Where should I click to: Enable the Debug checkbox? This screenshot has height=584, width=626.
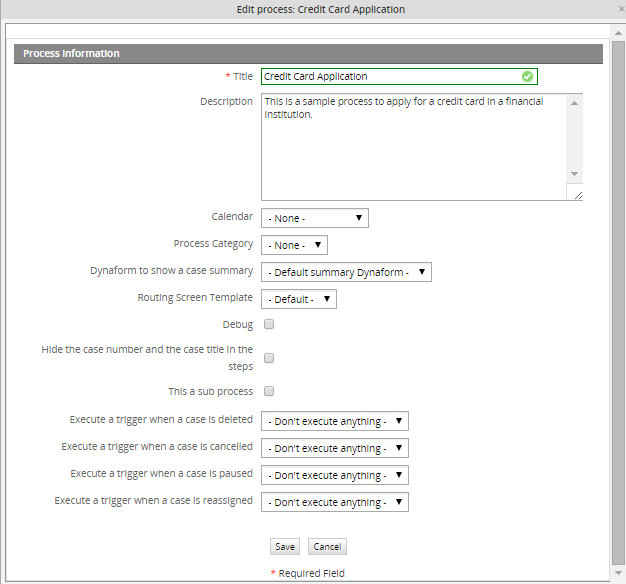pyautogui.click(x=269, y=325)
